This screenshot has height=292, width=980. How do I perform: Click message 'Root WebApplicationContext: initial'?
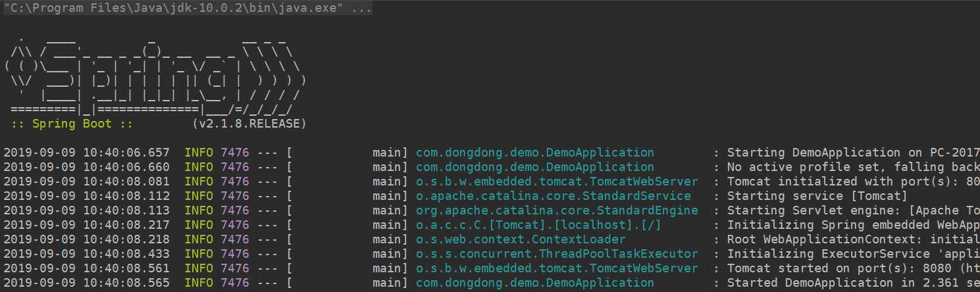[853, 239]
